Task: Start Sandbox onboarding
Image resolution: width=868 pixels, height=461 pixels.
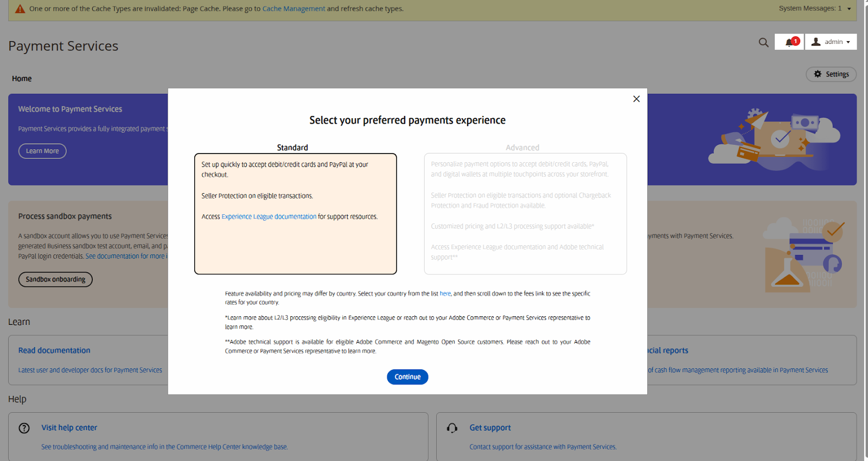Action: [55, 279]
